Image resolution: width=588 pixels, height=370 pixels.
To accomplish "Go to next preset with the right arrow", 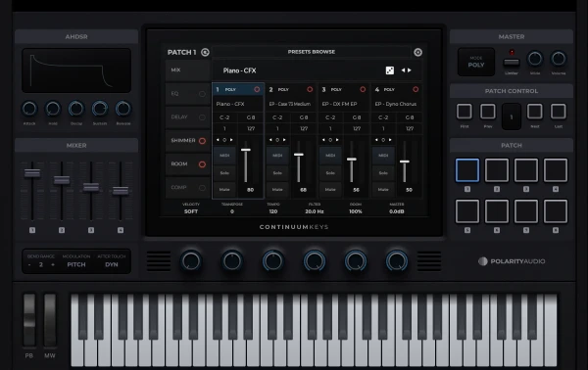I will tap(410, 70).
